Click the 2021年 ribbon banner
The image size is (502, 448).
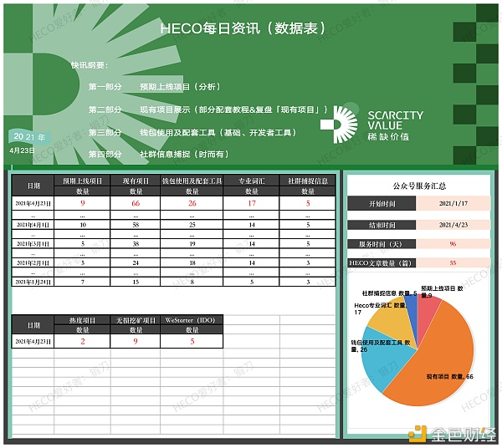pyautogui.click(x=29, y=137)
